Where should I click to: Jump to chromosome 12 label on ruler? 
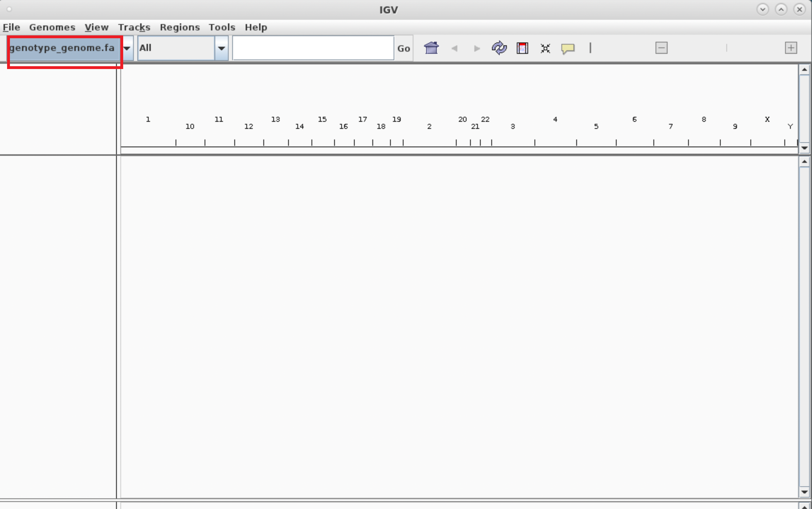click(249, 126)
